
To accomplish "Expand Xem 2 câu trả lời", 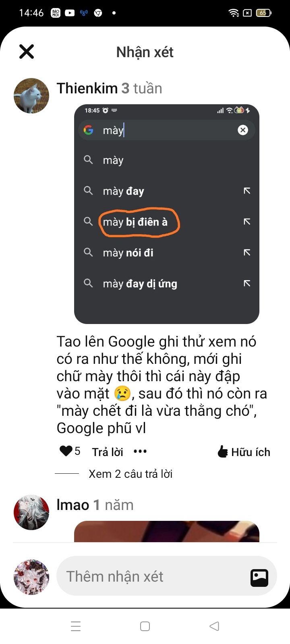I will click(130, 474).
